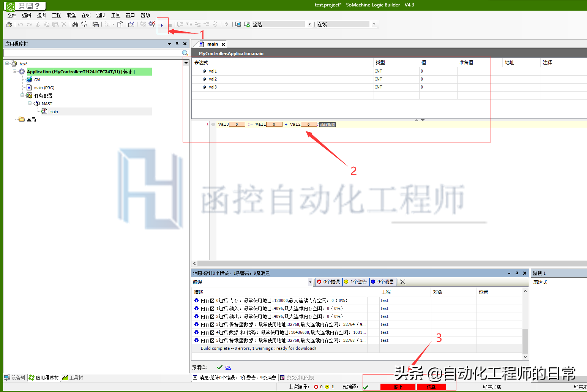The image size is (587, 392).
Task: Pin the application tree panel
Action: pos(177,44)
